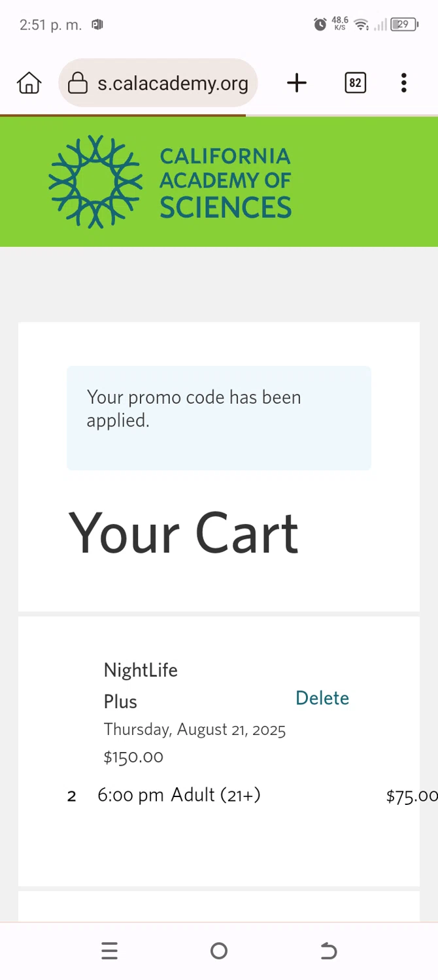Tap the browser home icon

(x=29, y=83)
